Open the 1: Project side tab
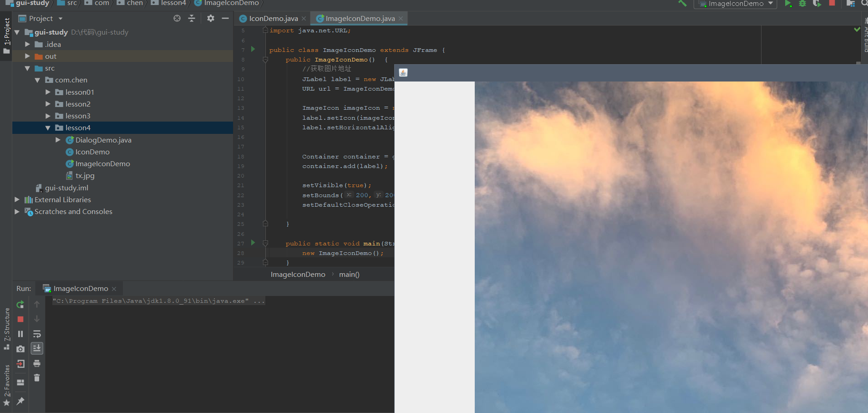The width and height of the screenshot is (868, 413). click(x=7, y=36)
